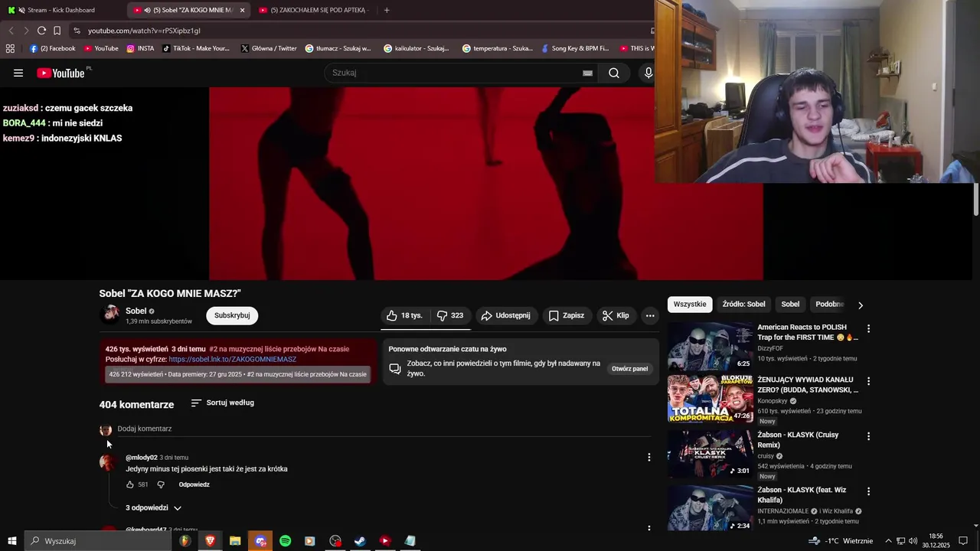Image resolution: width=980 pixels, height=551 pixels.
Task: Open site settings icon in address bar
Action: (77, 31)
